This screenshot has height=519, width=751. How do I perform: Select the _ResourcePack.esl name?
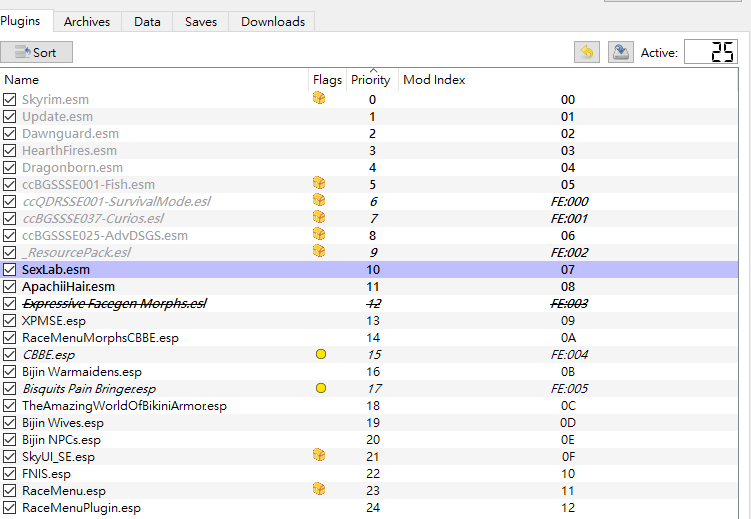(77, 253)
